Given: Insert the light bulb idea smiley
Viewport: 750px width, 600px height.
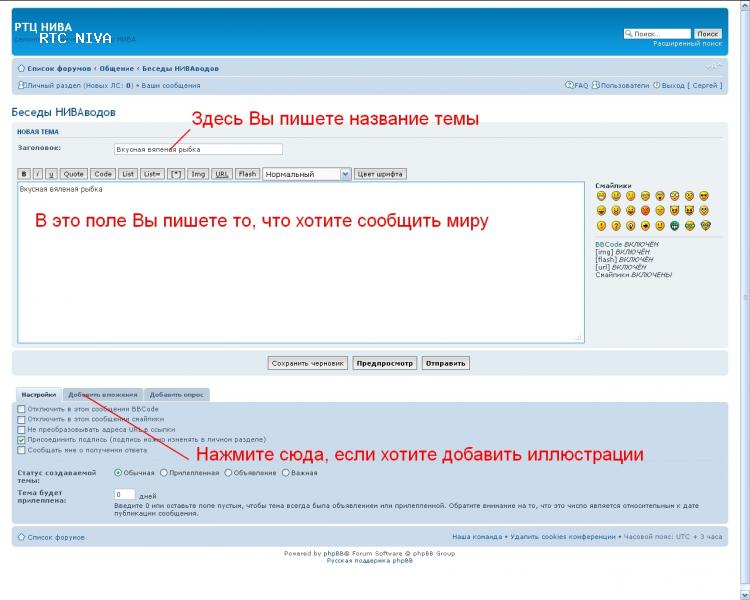Looking at the screenshot, I should click(x=630, y=225).
